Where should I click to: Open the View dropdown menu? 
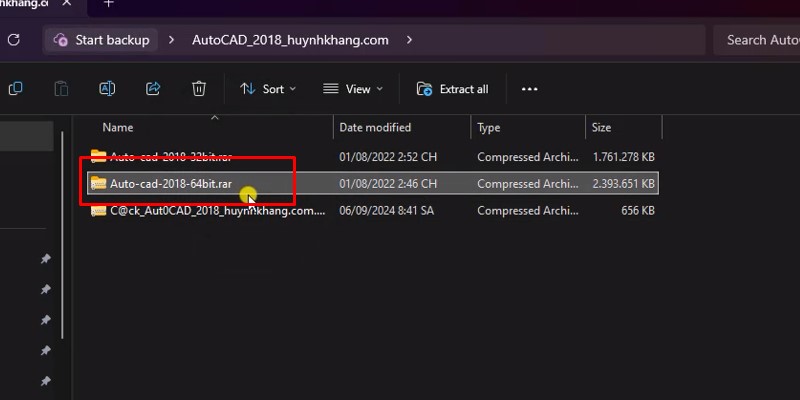click(x=354, y=89)
